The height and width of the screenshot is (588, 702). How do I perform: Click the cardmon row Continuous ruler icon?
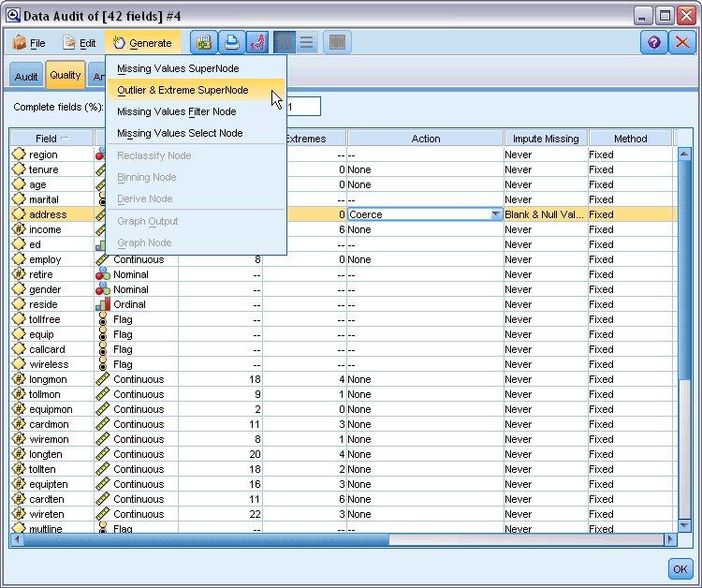103,424
